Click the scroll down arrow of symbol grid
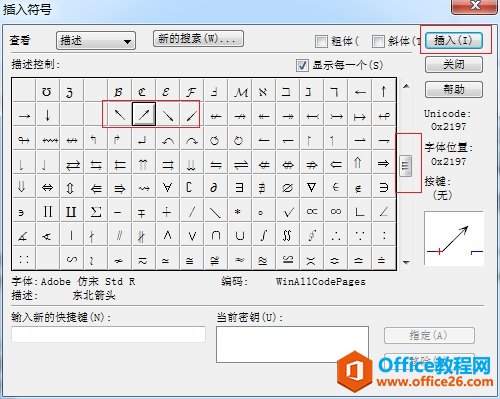 [406, 262]
